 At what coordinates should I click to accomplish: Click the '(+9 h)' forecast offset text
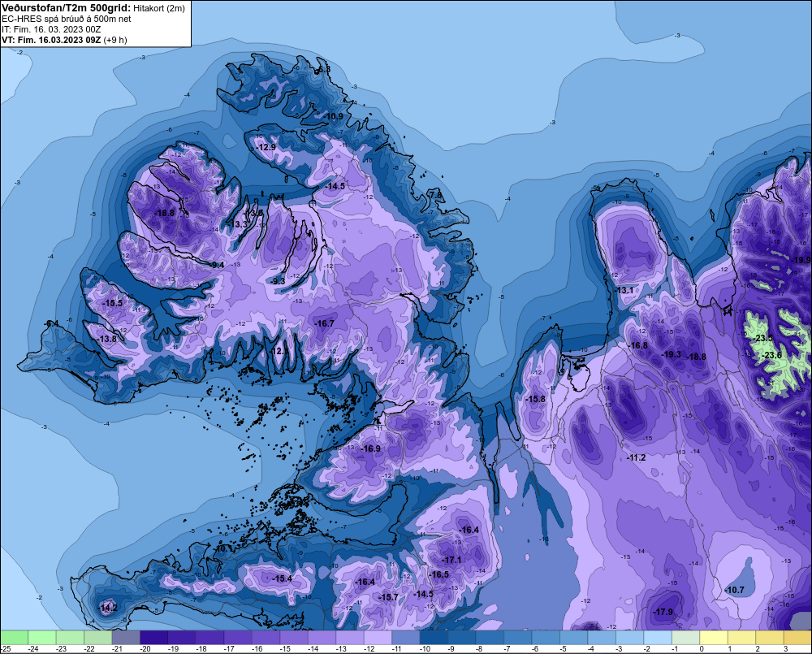115,40
